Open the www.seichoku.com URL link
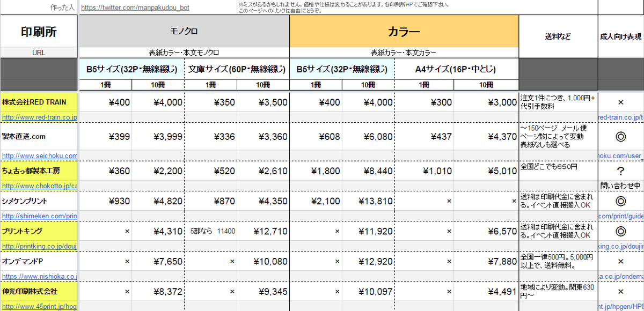The width and height of the screenshot is (644, 311). click(x=40, y=155)
